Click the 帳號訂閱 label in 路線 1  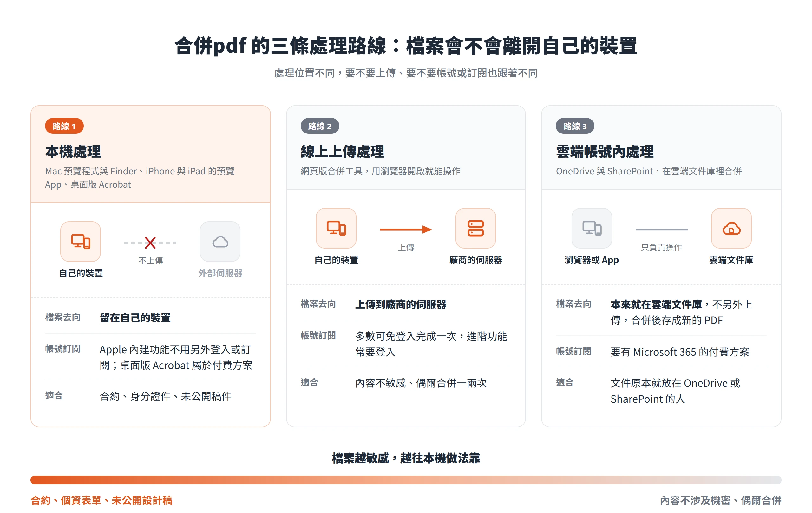(x=63, y=349)
